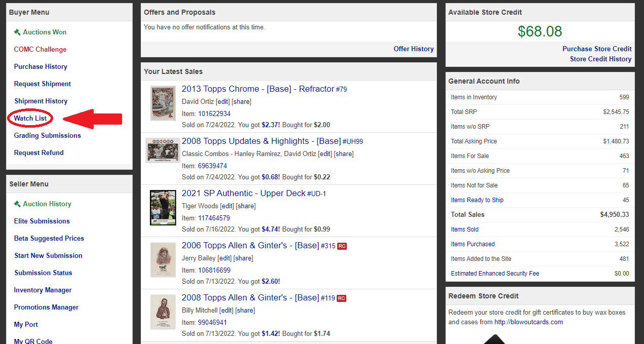Open the Watch List link
The width and height of the screenshot is (644, 344).
coord(30,118)
